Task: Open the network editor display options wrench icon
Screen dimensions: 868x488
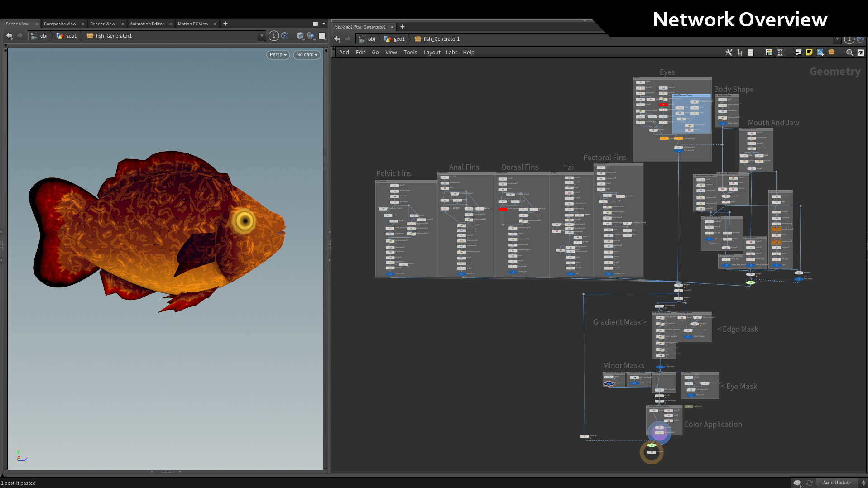Action: [x=729, y=53]
